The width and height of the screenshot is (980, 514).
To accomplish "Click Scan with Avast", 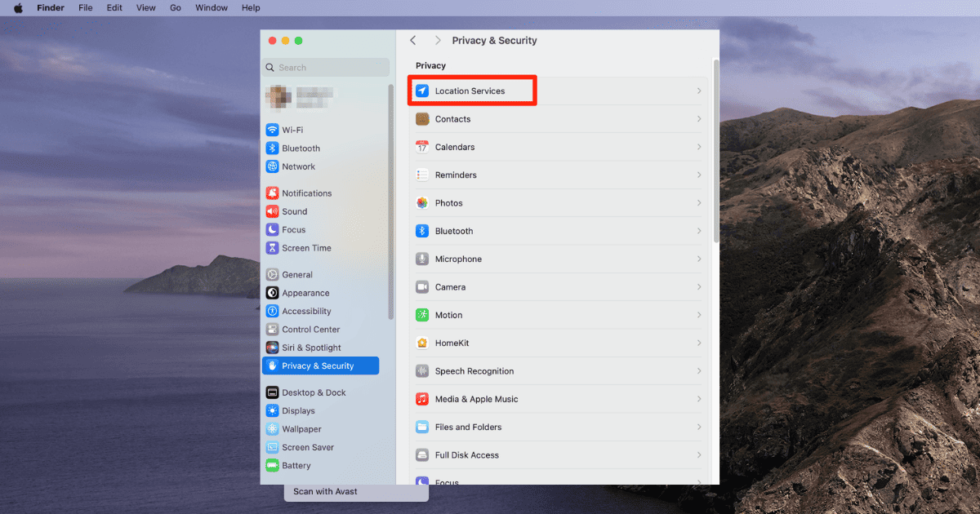I will tap(325, 492).
